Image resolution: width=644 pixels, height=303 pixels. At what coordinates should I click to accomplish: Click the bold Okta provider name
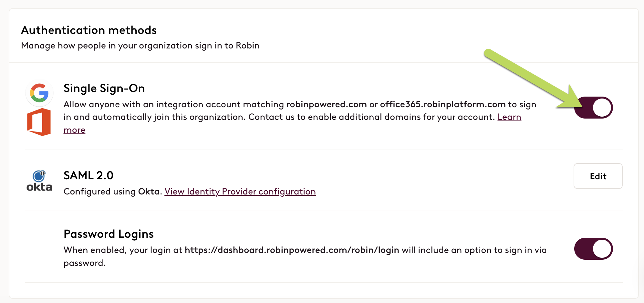(x=149, y=192)
